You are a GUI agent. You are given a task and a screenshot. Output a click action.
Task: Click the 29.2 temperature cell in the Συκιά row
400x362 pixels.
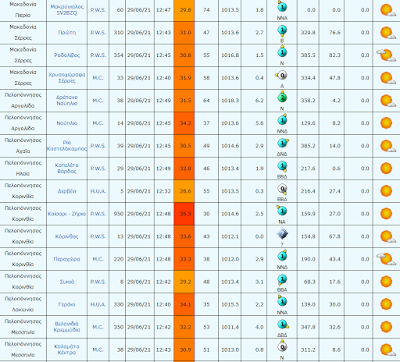point(184,282)
